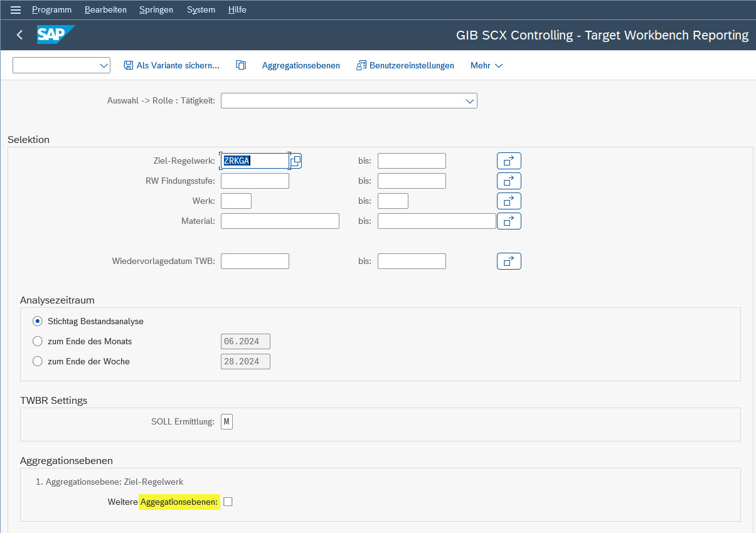Viewport: 756px width, 533px height.
Task: Click Als Variante sichern button
Action: click(x=172, y=65)
